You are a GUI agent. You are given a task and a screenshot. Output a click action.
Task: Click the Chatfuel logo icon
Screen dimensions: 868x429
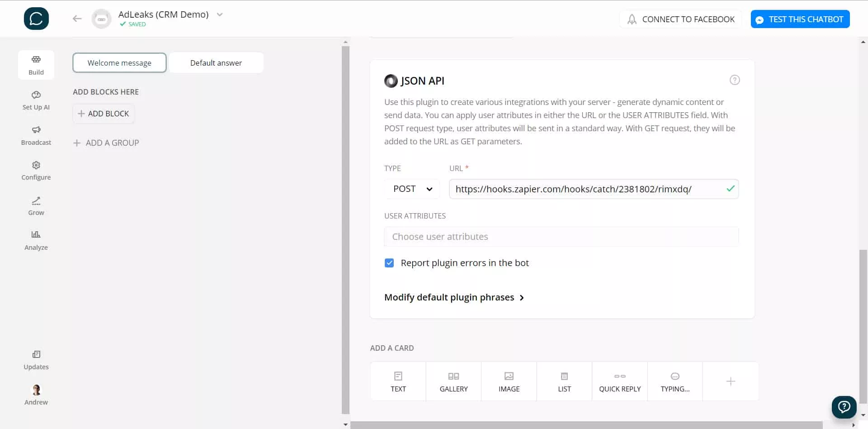pos(36,19)
